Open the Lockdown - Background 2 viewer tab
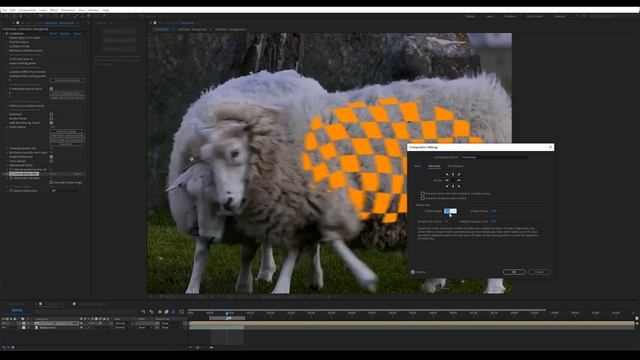 pyautogui.click(x=230, y=29)
